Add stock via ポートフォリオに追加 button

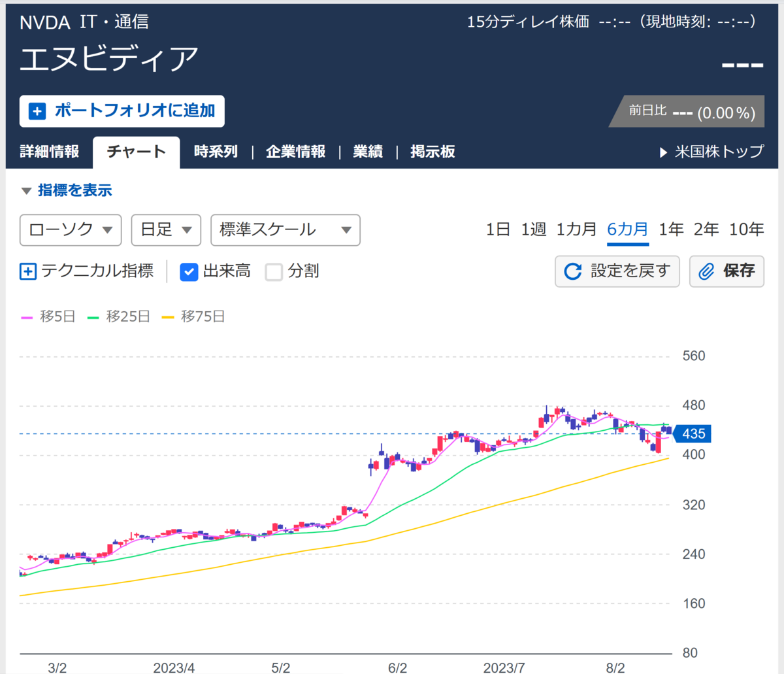point(122,111)
